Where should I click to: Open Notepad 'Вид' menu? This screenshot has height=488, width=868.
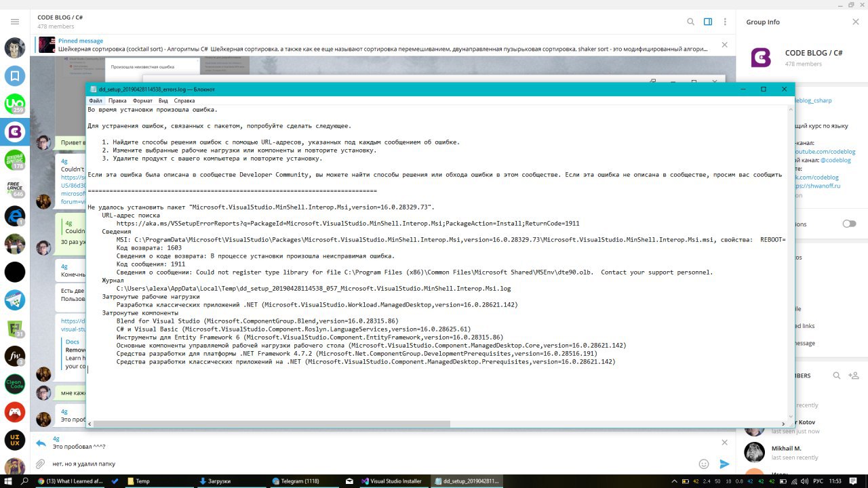(163, 100)
